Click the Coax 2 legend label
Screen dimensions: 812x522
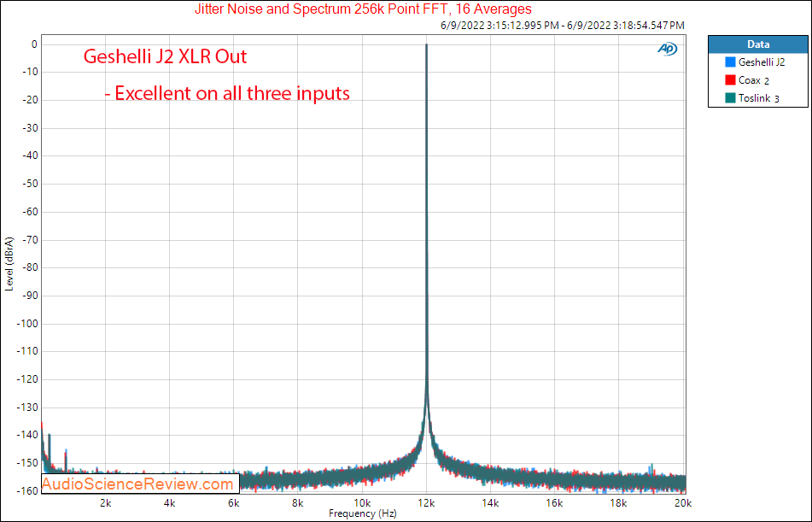pos(754,80)
